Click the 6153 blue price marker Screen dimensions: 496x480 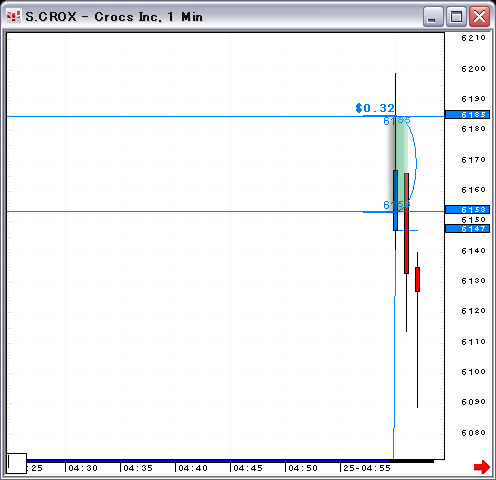click(468, 210)
